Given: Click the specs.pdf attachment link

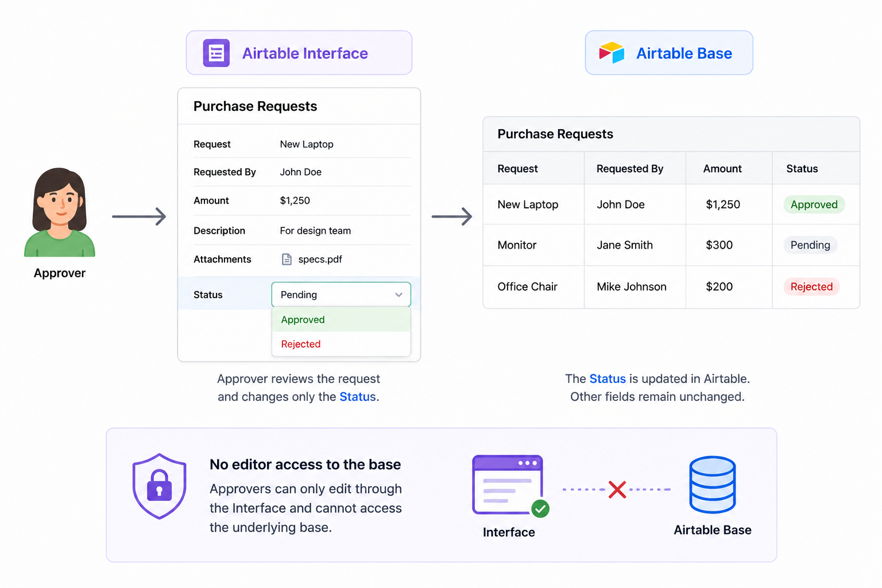Looking at the screenshot, I should pos(320,260).
